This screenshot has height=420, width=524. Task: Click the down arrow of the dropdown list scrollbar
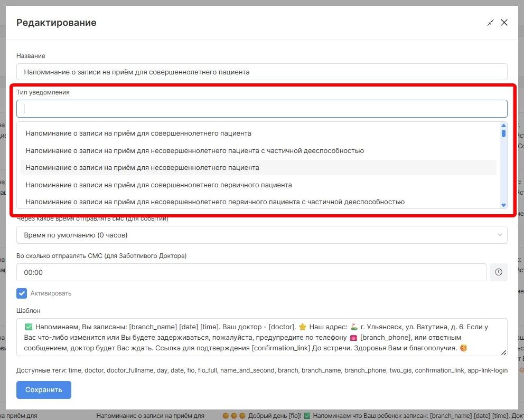[503, 205]
